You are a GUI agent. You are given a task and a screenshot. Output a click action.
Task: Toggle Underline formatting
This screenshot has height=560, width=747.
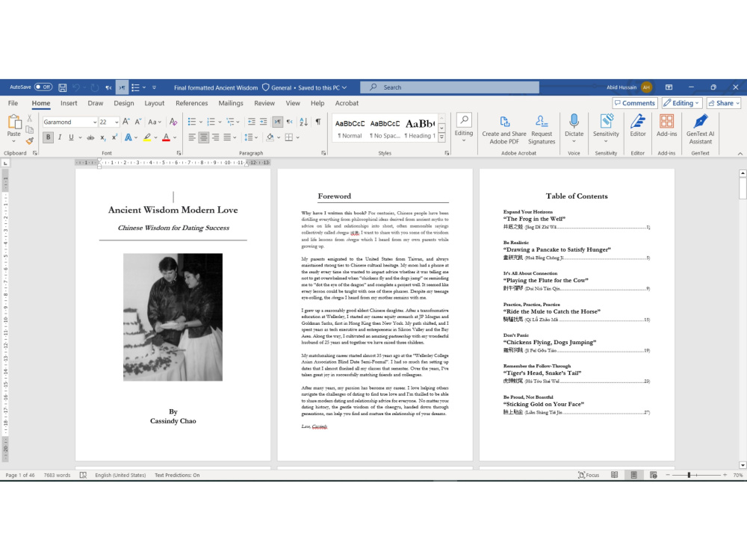[71, 137]
